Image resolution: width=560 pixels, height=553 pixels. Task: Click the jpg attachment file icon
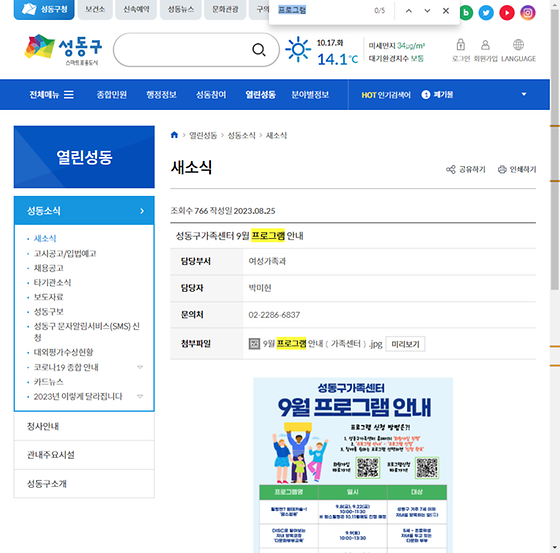click(x=254, y=344)
